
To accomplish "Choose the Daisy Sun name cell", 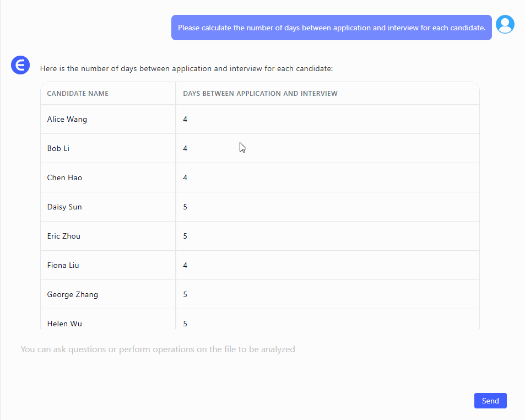I will 64,207.
